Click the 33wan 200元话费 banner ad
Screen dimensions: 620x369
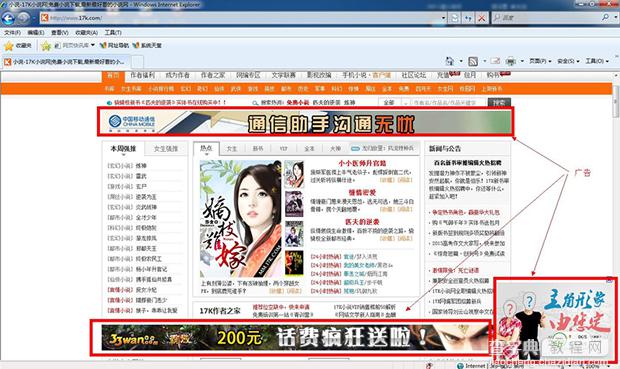point(295,338)
